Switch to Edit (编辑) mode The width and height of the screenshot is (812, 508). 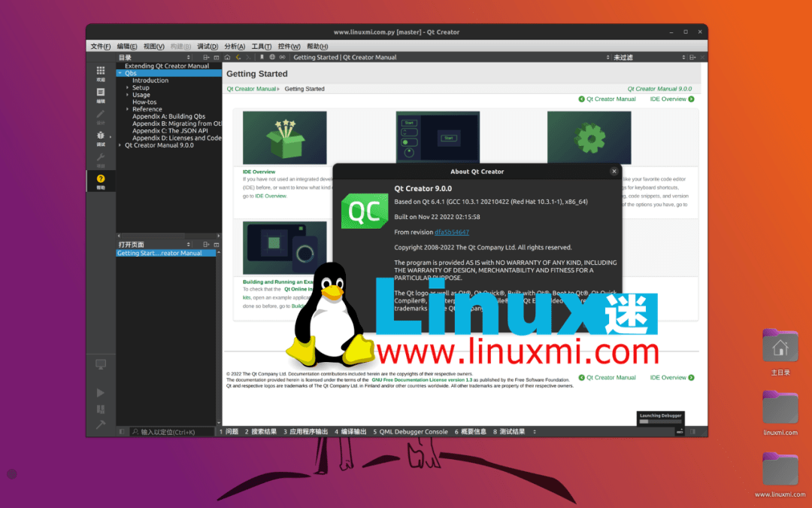(x=101, y=92)
